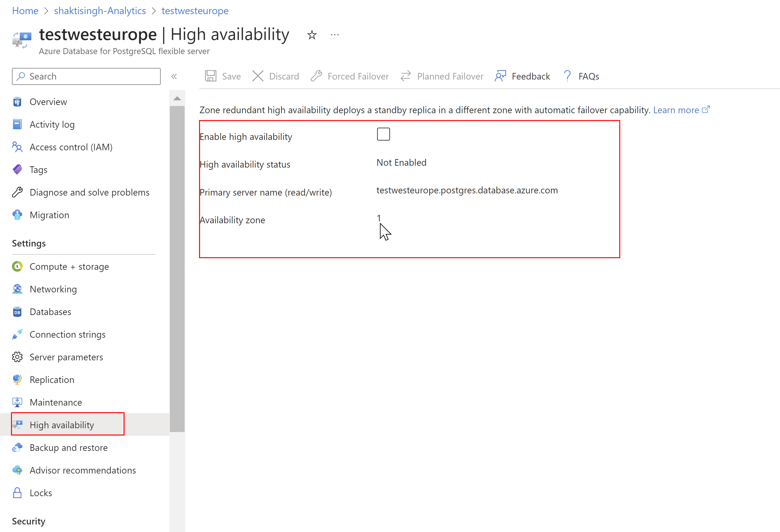Viewport: 780px width, 532px height.
Task: Click the Networking globe icon
Action: (x=17, y=289)
